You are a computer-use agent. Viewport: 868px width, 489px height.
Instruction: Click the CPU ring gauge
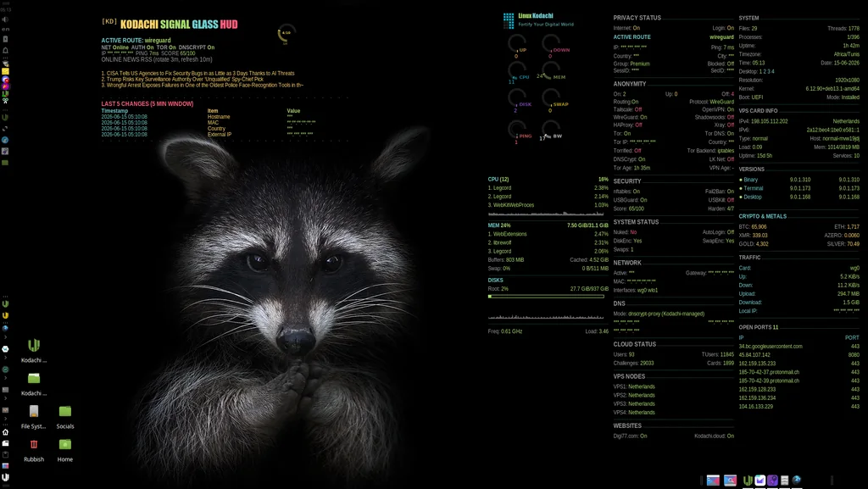coord(518,72)
